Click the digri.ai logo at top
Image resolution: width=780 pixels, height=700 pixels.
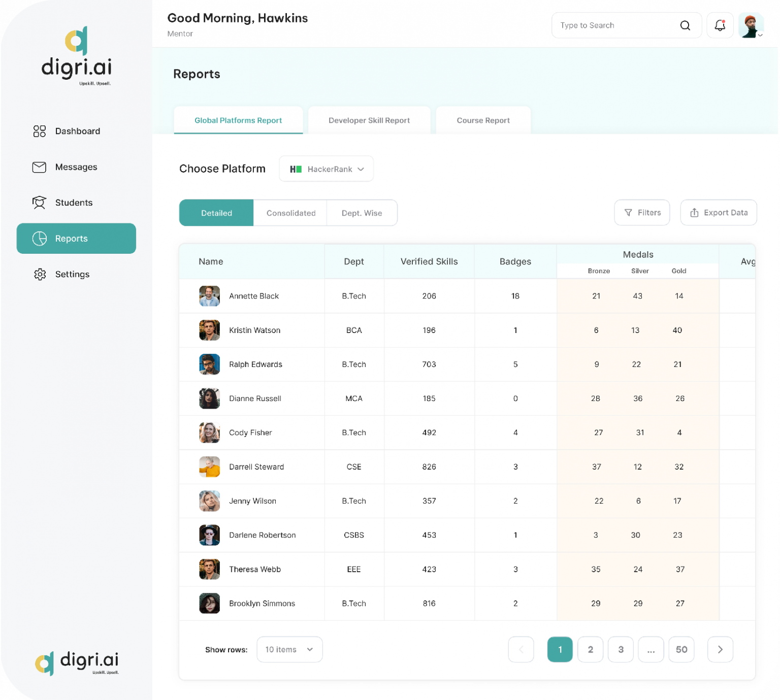(77, 56)
